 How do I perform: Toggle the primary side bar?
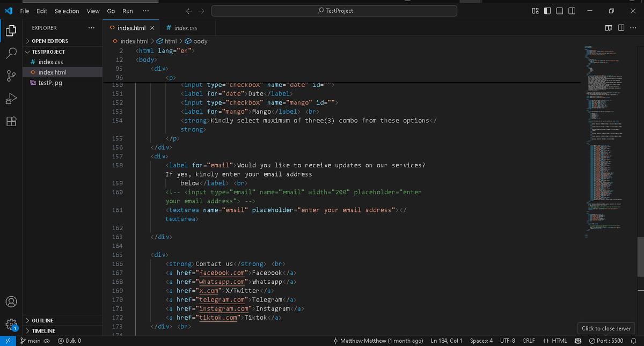point(547,11)
